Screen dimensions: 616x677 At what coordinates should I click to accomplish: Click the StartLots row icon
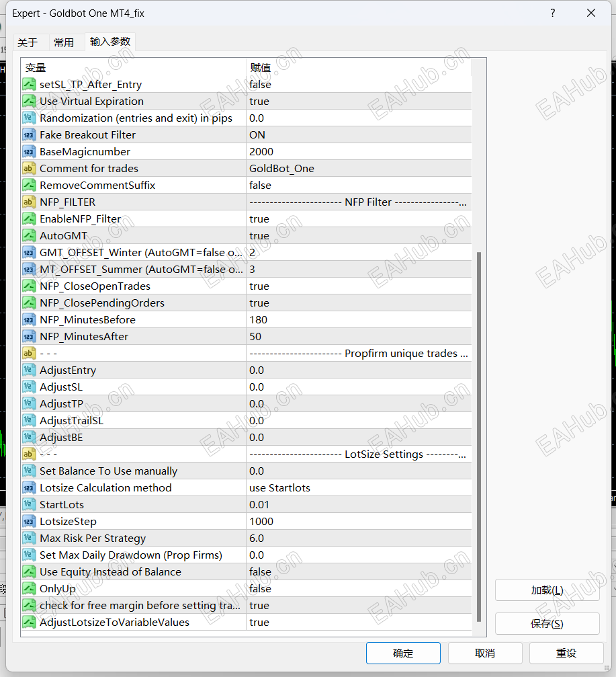click(29, 505)
